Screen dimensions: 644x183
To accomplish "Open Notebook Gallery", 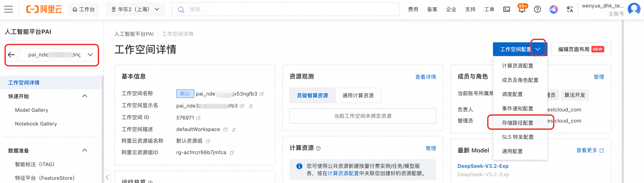I will [36, 124].
